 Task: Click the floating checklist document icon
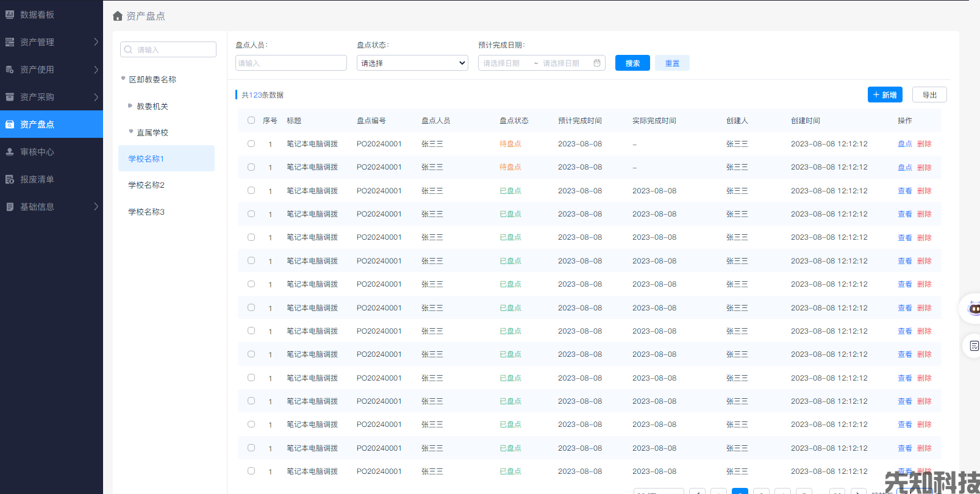coord(974,346)
